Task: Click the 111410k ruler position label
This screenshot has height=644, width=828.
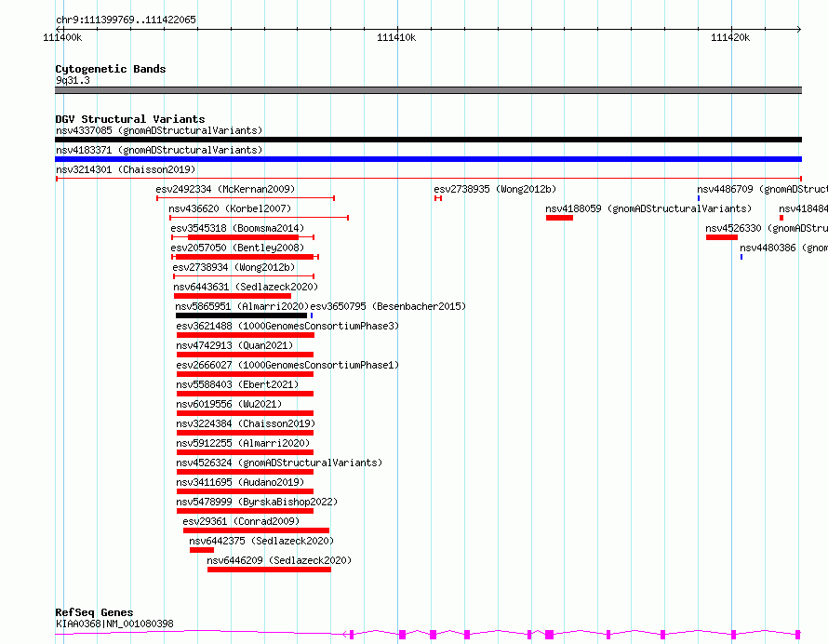Action: pos(396,37)
